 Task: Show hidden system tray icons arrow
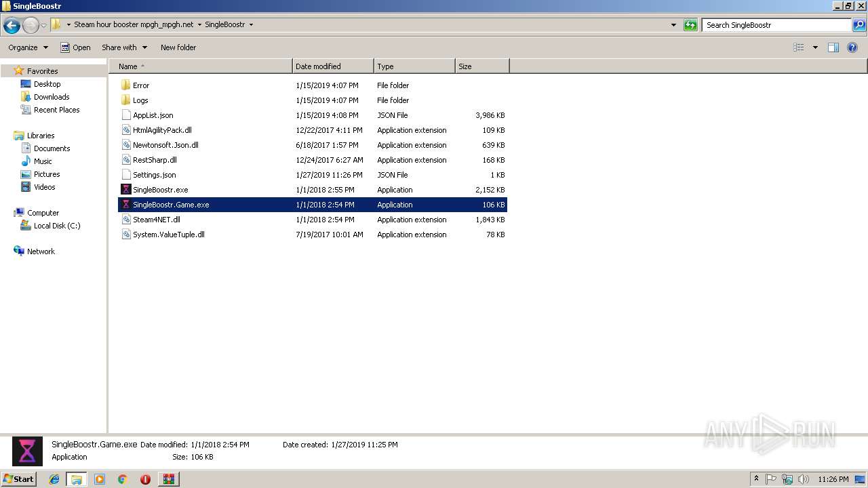point(756,479)
